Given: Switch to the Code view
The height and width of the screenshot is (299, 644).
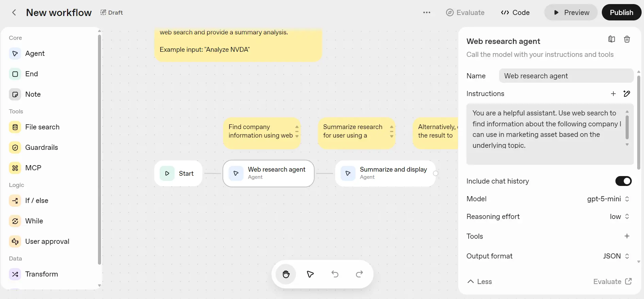Looking at the screenshot, I should [515, 13].
